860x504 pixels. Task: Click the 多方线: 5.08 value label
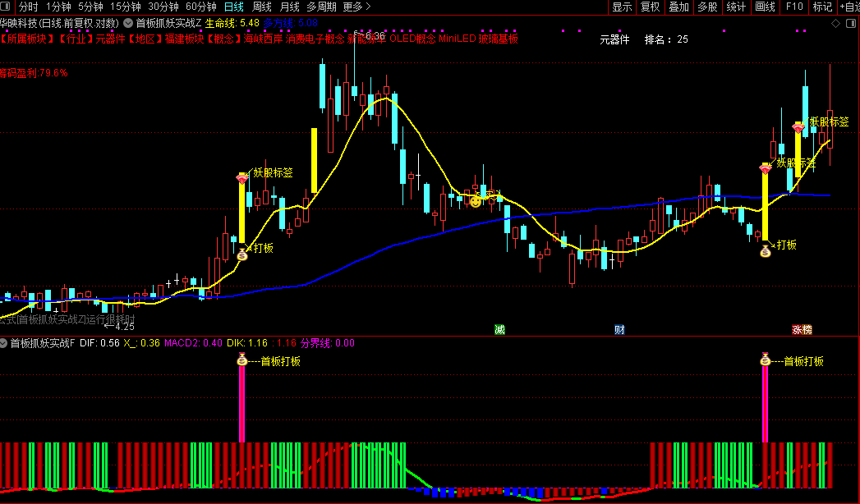coord(291,23)
